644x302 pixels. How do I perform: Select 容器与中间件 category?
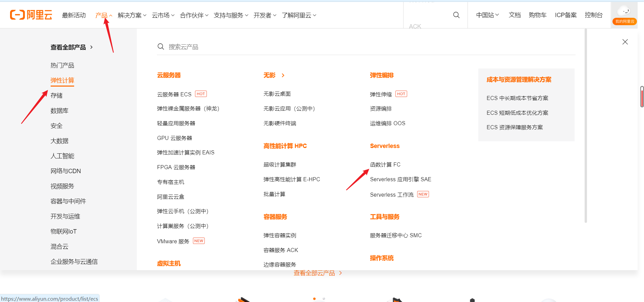68,201
